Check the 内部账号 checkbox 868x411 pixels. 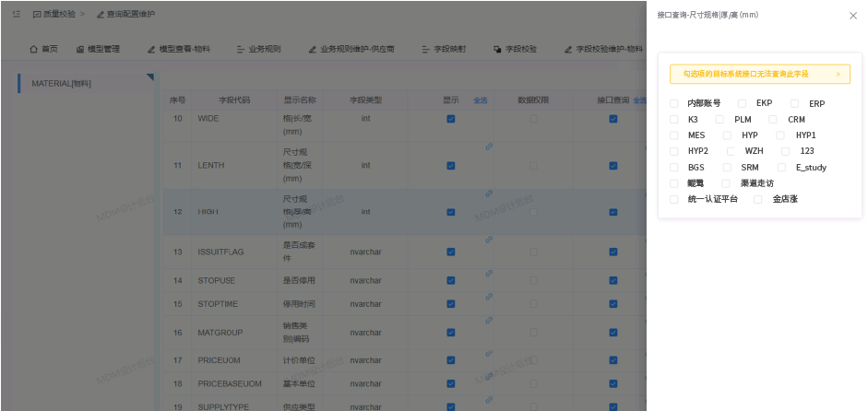[674, 103]
